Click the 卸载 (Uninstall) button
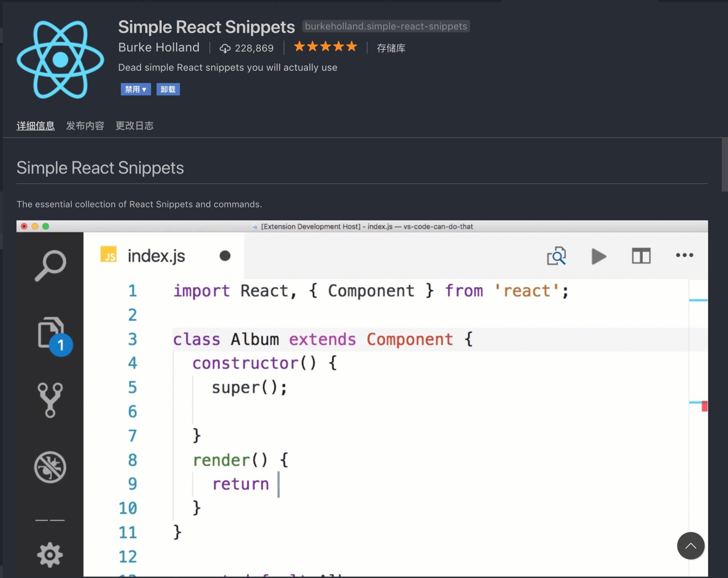 (168, 89)
